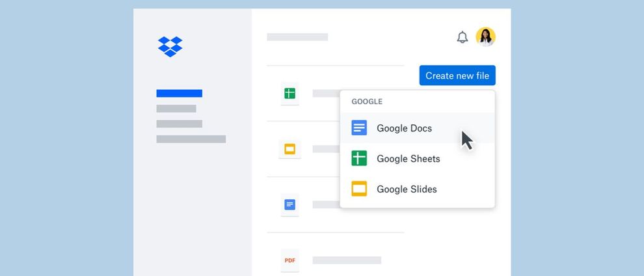Select the second gray sidebar item

pos(176,109)
